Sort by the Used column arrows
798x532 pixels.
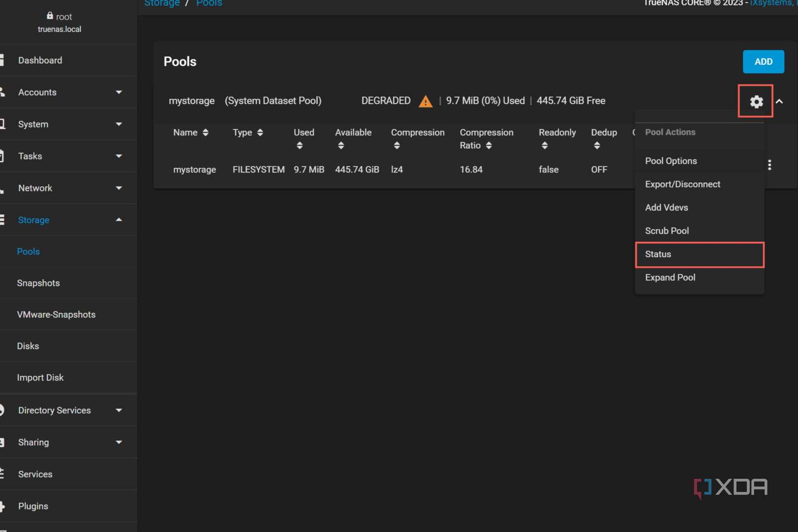pyautogui.click(x=299, y=146)
